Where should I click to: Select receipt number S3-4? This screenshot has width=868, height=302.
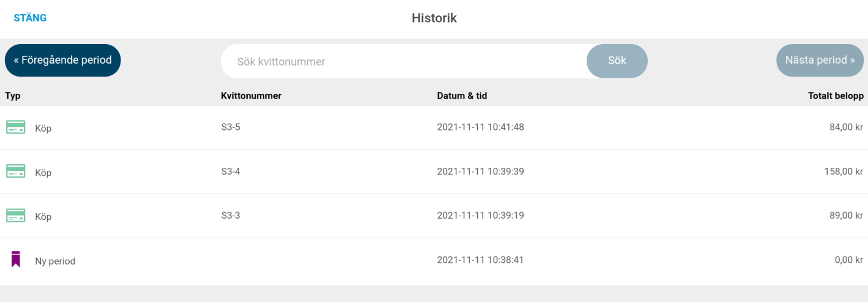click(231, 172)
